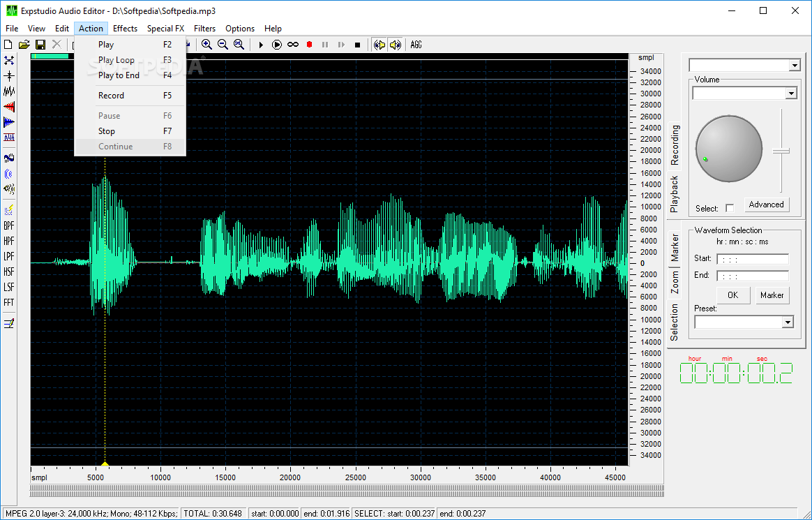Click the Zoom Out magnifier icon
Viewport: 812px width, 520px height.
(223, 45)
